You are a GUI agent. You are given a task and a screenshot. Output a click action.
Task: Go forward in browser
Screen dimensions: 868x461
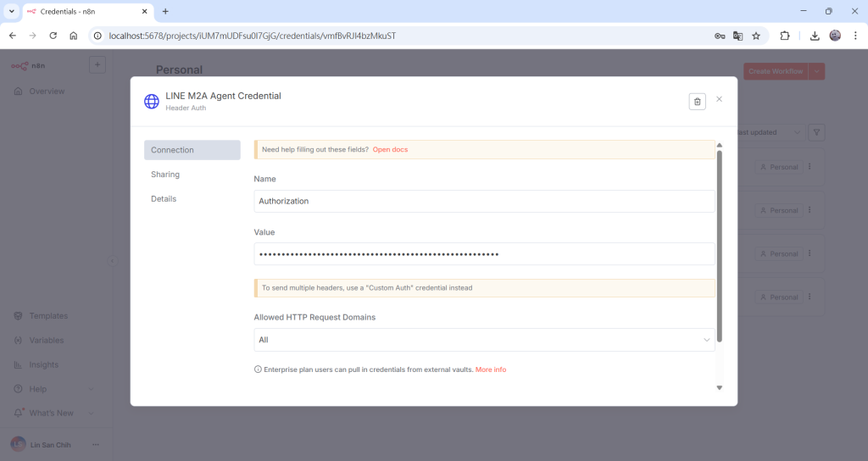[x=33, y=36]
